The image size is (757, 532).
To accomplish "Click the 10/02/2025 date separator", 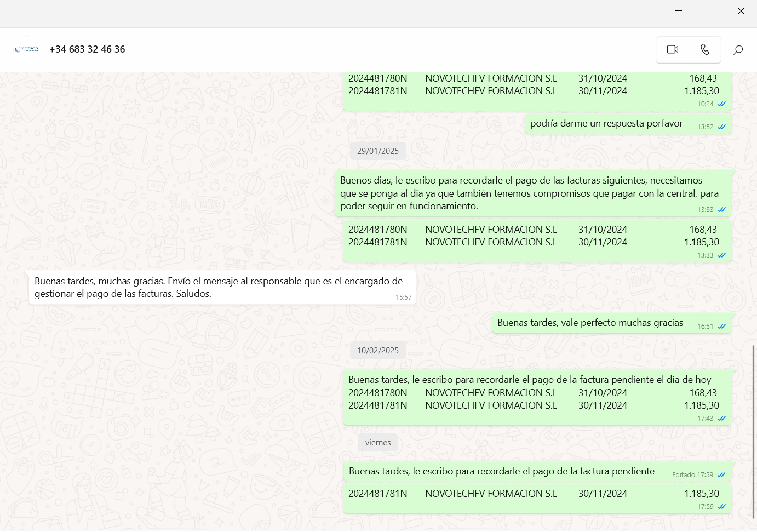I will (378, 351).
